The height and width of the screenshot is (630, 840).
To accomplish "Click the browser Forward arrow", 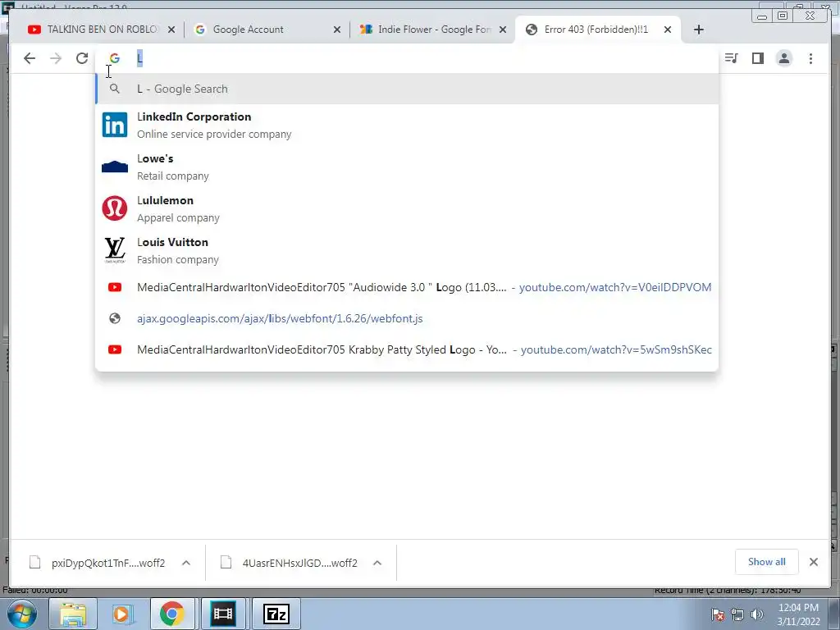I will point(56,58).
